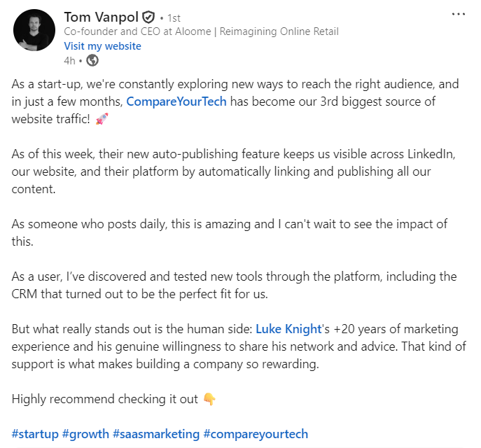Click the co-founder and CEO headline text
This screenshot has width=481, height=448.
point(201,31)
